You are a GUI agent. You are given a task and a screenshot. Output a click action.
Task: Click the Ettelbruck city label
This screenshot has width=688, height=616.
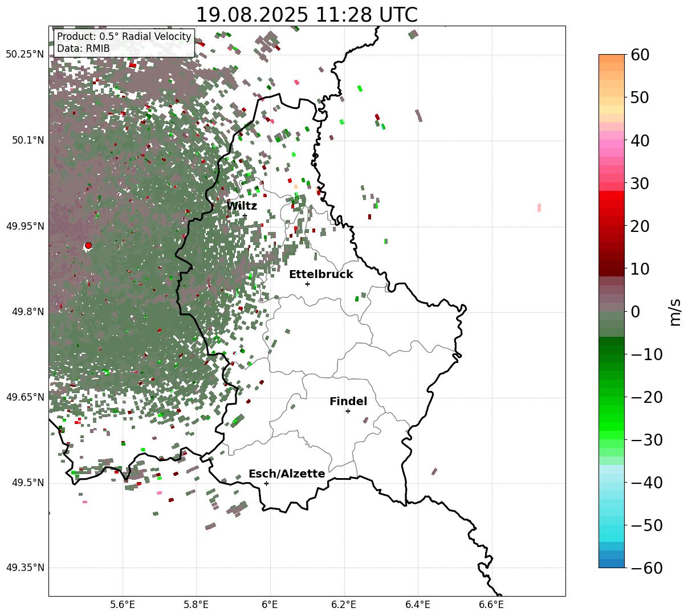(x=321, y=274)
